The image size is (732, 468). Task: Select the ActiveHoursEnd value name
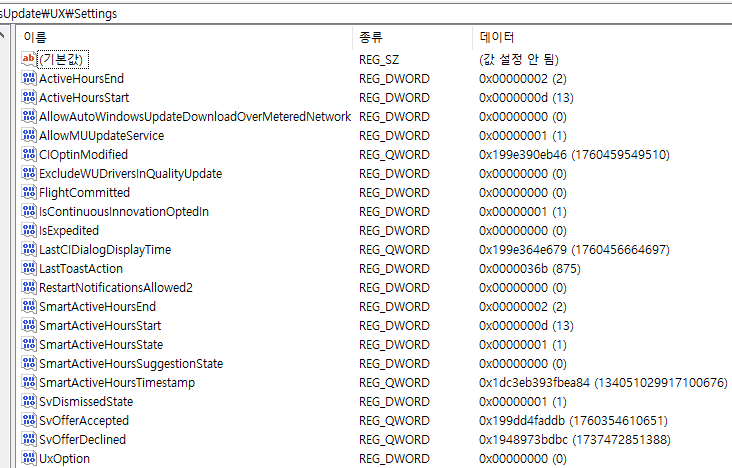[81, 78]
